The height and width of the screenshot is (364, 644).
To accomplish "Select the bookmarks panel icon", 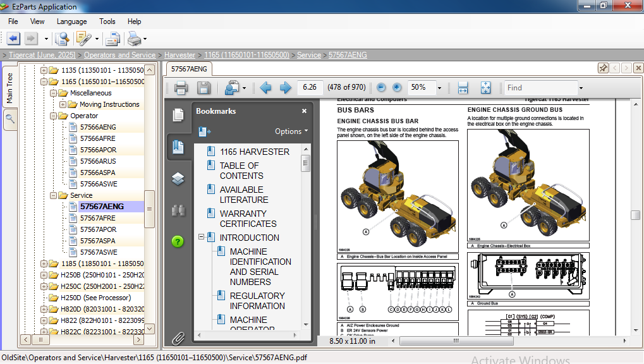I will pos(178,147).
